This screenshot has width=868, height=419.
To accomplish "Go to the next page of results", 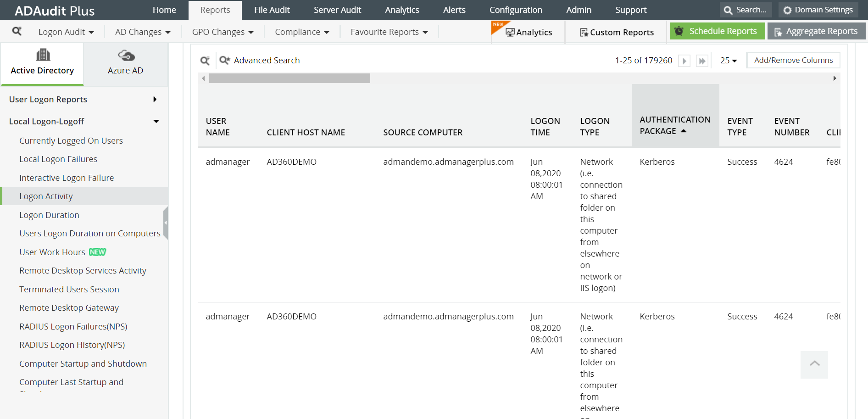I will tap(684, 61).
